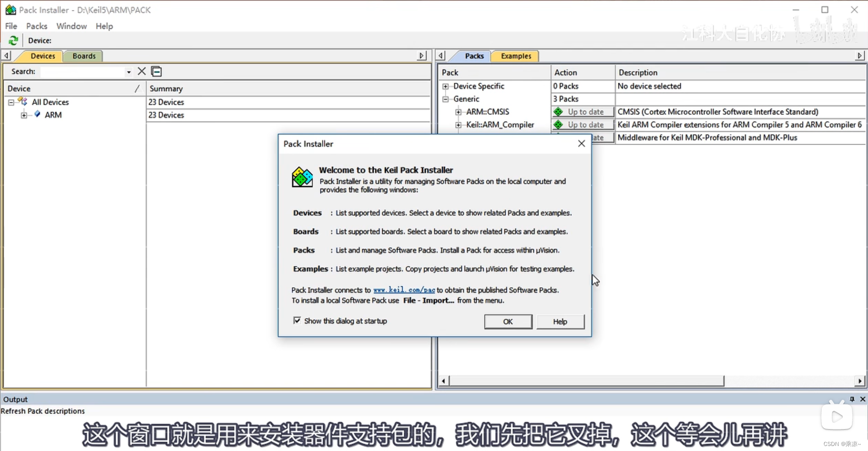
Task: Select the Generic row in pack list
Action: click(466, 99)
